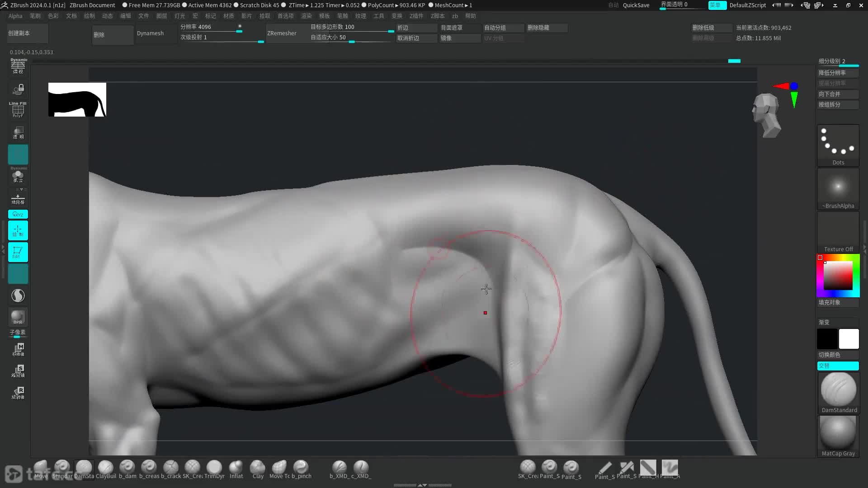Toggle Line Fill PolyF display
868x488 pixels.
(x=18, y=110)
